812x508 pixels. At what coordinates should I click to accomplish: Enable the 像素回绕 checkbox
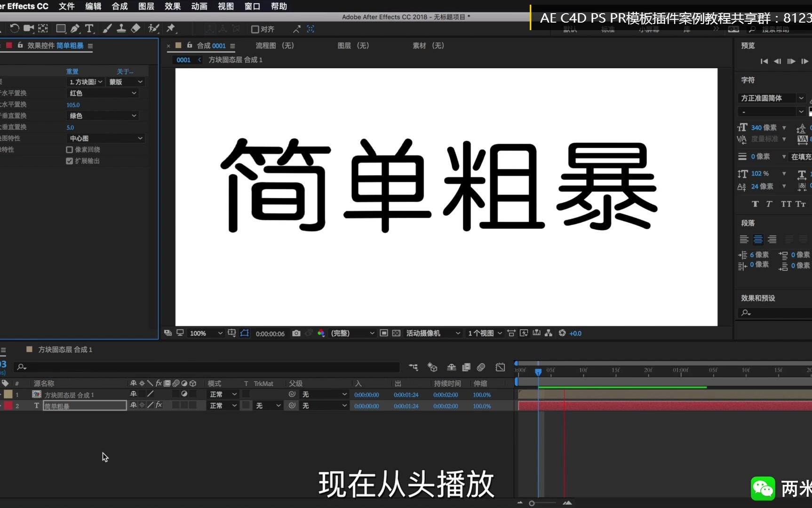[68, 149]
